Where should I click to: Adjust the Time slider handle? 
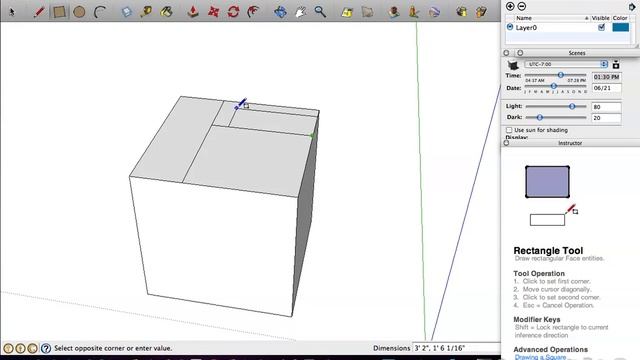point(560,75)
